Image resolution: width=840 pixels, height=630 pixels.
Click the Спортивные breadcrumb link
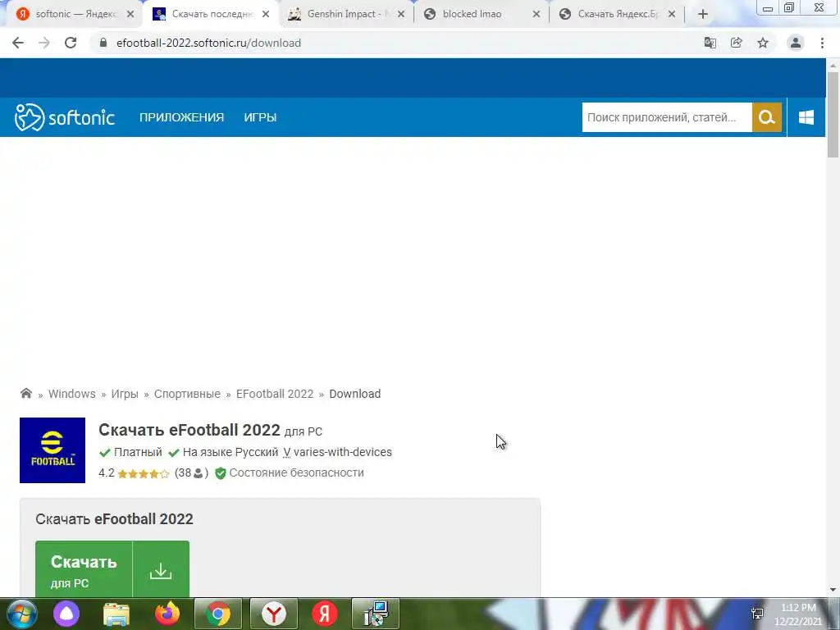[x=187, y=394]
